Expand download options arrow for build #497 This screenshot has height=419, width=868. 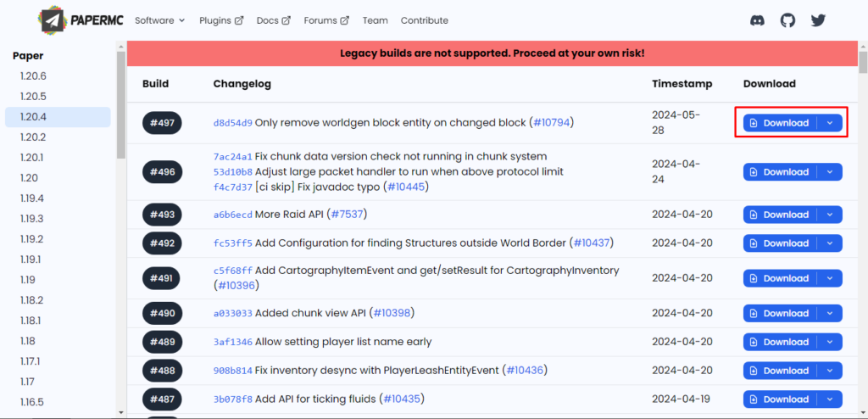click(x=829, y=123)
